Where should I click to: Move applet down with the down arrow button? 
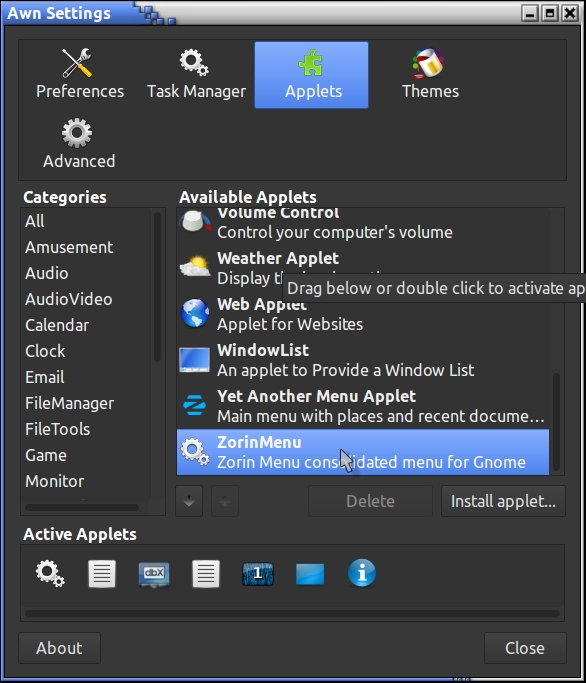pyautogui.click(x=189, y=501)
